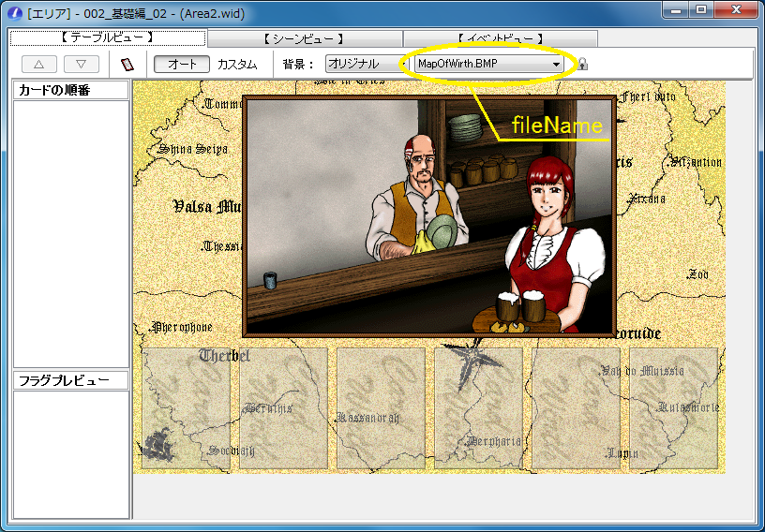Click the card slot over Kulasmorle label

674,408
